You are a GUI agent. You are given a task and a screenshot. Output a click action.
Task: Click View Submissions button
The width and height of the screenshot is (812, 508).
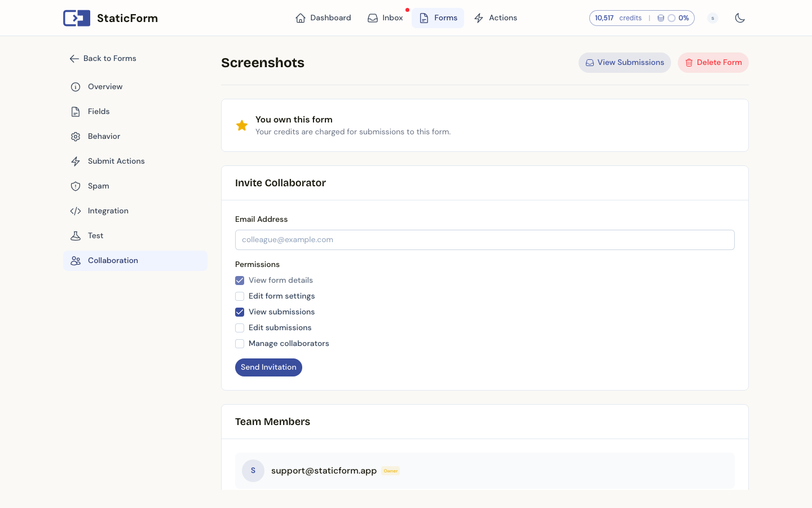(625, 63)
